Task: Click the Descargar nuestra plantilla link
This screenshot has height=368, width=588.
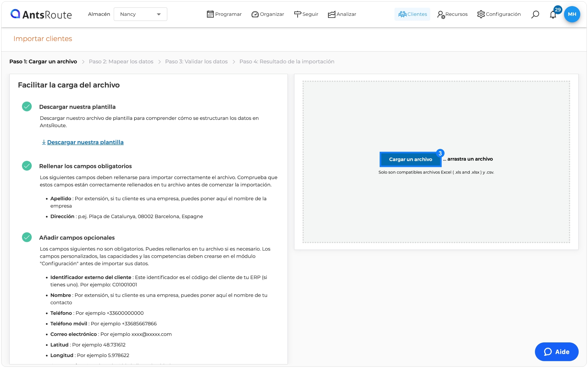Action: click(x=85, y=142)
